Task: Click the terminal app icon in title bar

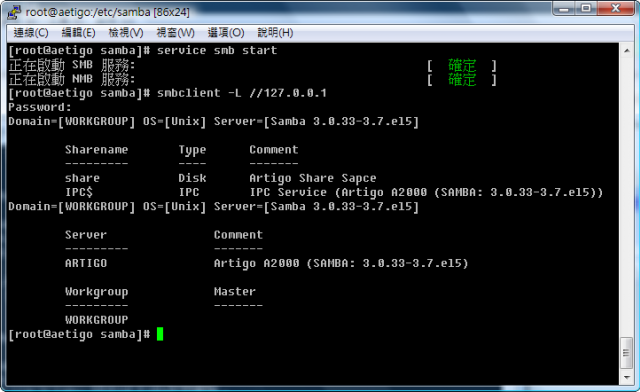Action: coord(14,12)
